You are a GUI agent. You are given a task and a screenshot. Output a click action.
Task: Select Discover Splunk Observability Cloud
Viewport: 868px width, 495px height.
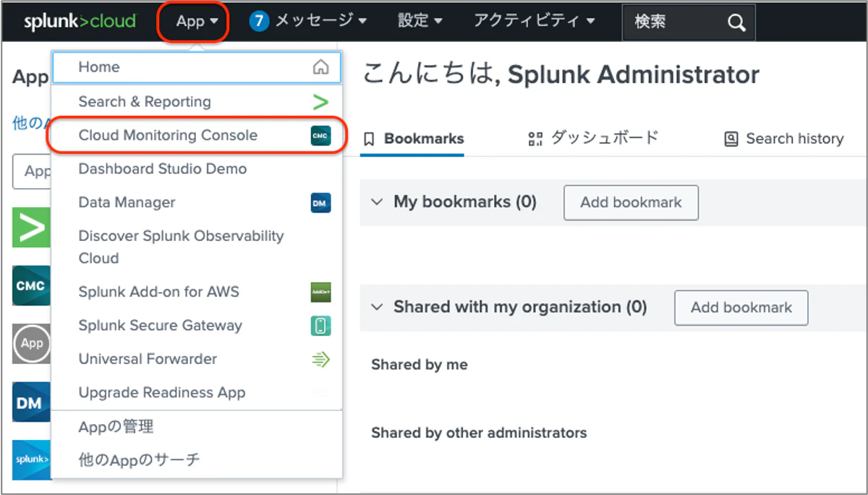[197, 247]
